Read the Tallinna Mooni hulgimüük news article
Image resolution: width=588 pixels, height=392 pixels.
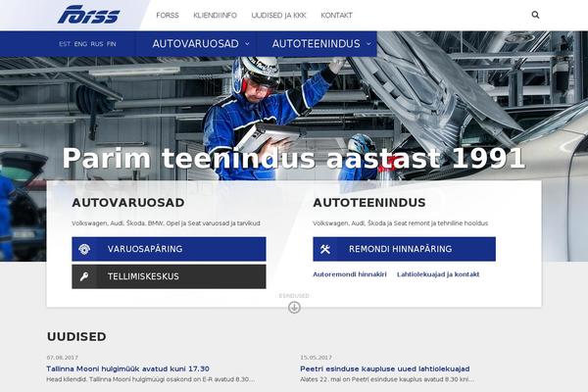[127, 368]
